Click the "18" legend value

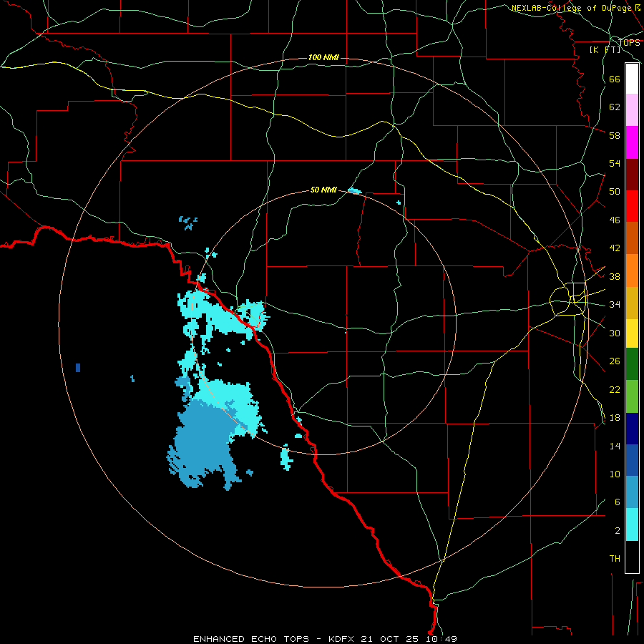(615, 418)
